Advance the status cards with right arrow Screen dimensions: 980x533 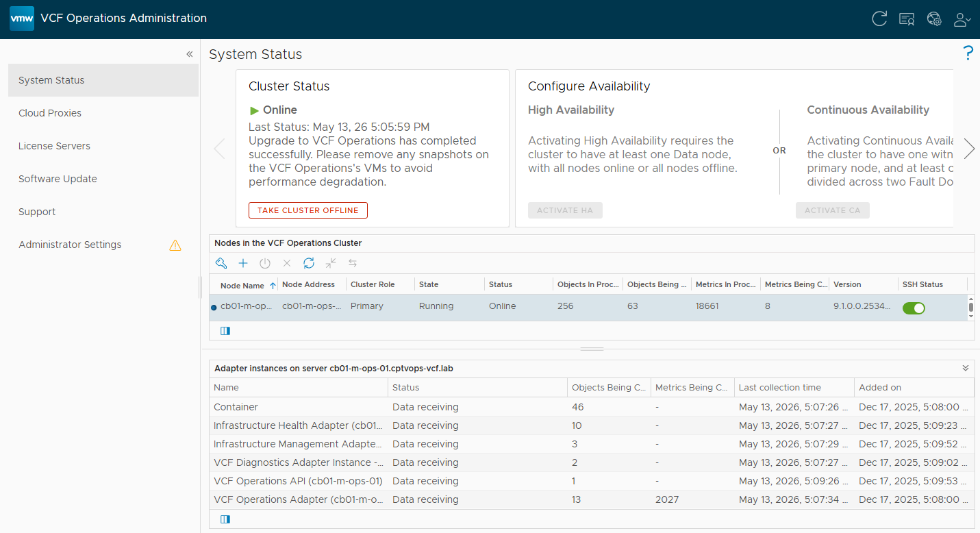[969, 149]
